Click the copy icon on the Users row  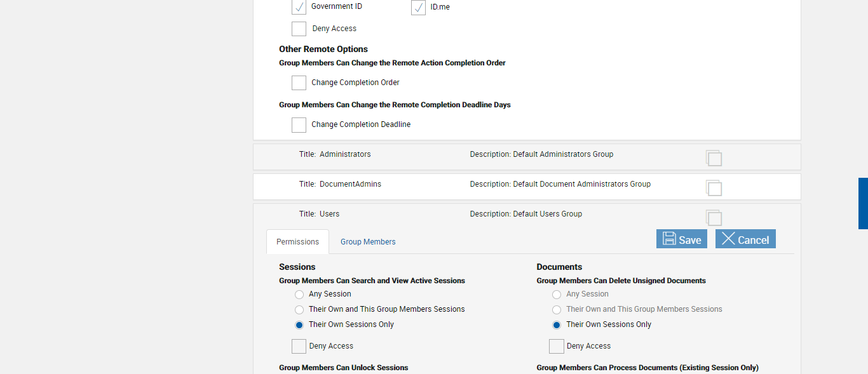pyautogui.click(x=714, y=218)
